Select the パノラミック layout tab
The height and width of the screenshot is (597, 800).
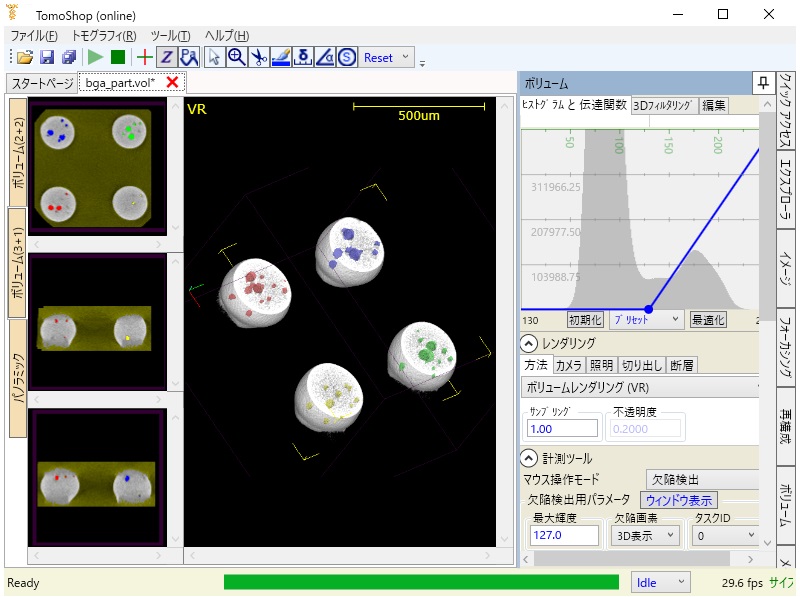coord(18,378)
